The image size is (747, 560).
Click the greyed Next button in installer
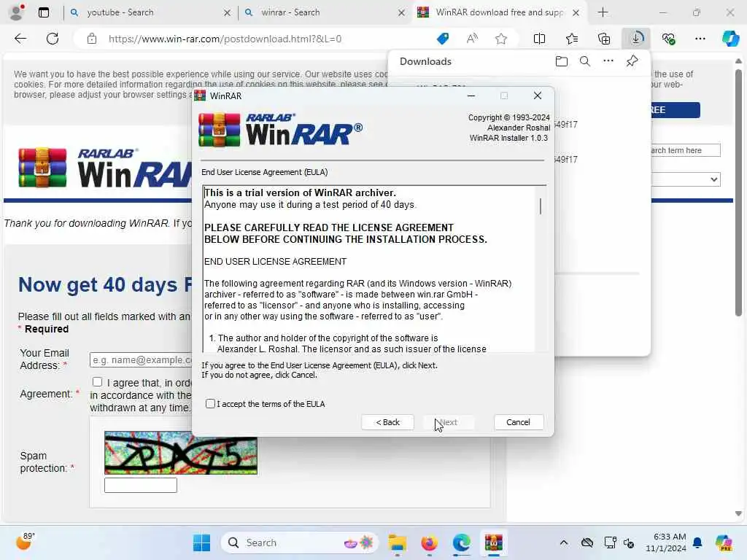coord(449,422)
